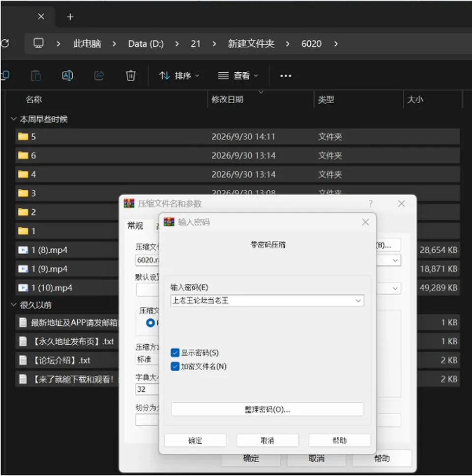The width and height of the screenshot is (472, 476).
Task: Click 确定 in the password dialog
Action: (x=195, y=441)
